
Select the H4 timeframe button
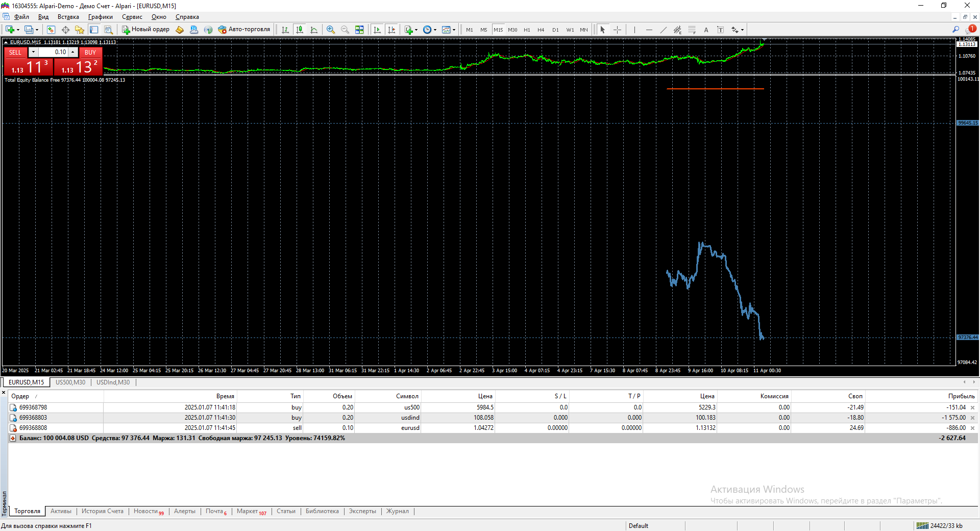pos(541,30)
